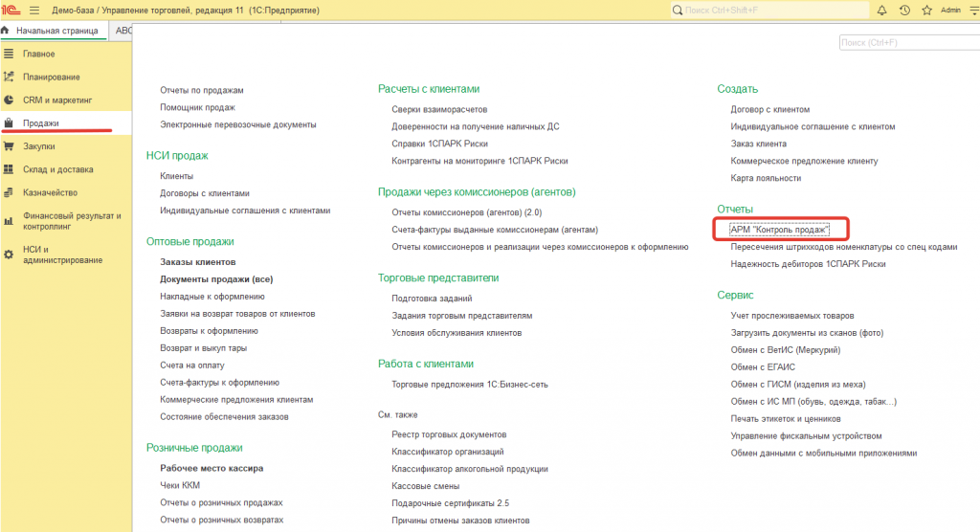Open Подготовка заданий

(x=432, y=299)
